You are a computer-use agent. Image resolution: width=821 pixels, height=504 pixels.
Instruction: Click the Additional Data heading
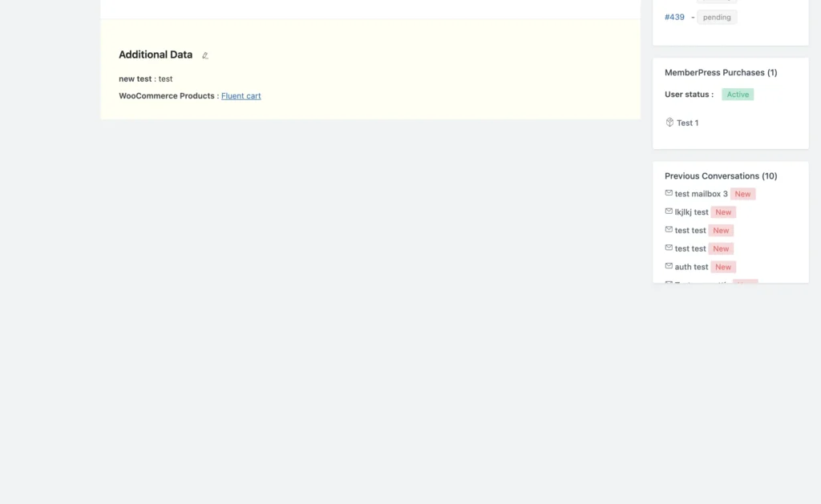click(156, 55)
